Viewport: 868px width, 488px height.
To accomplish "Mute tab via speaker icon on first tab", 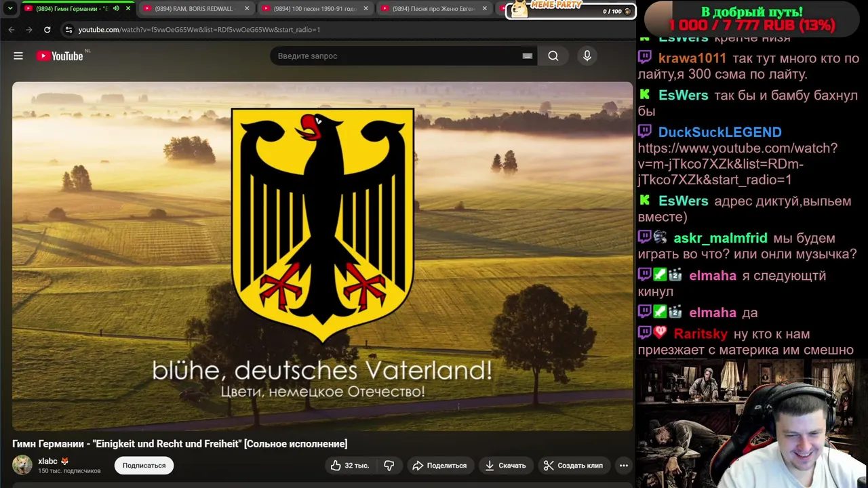I will coord(116,9).
